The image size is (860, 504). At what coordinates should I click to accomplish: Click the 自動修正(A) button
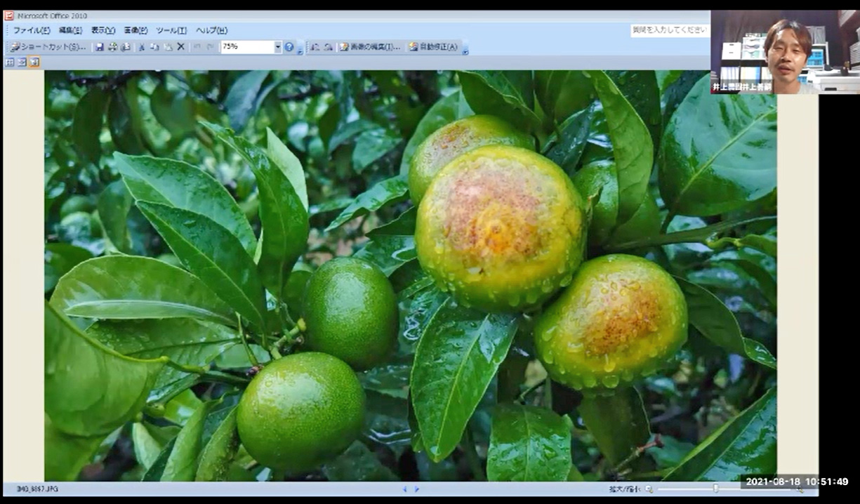pos(433,47)
